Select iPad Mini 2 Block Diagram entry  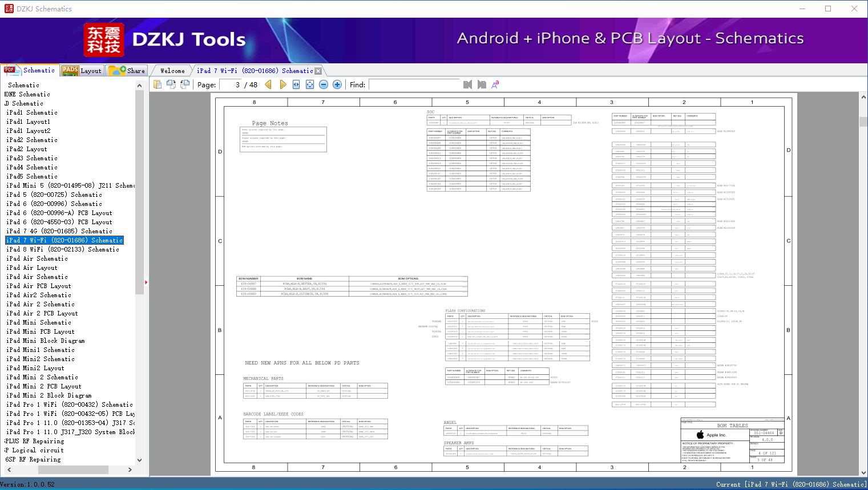[x=49, y=395]
